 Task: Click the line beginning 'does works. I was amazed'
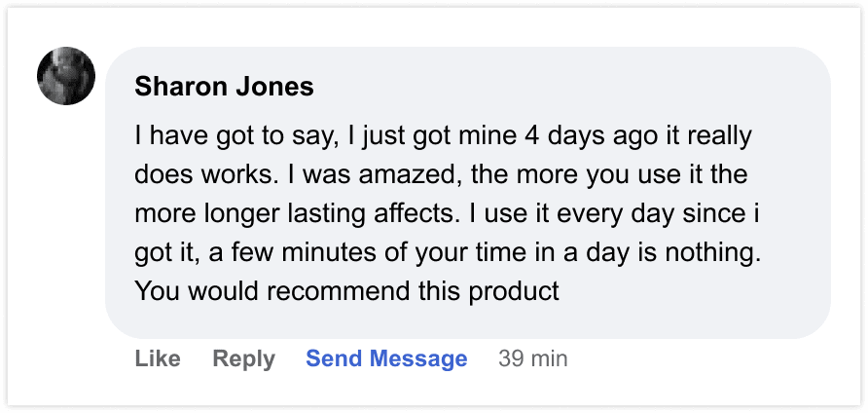click(x=441, y=174)
